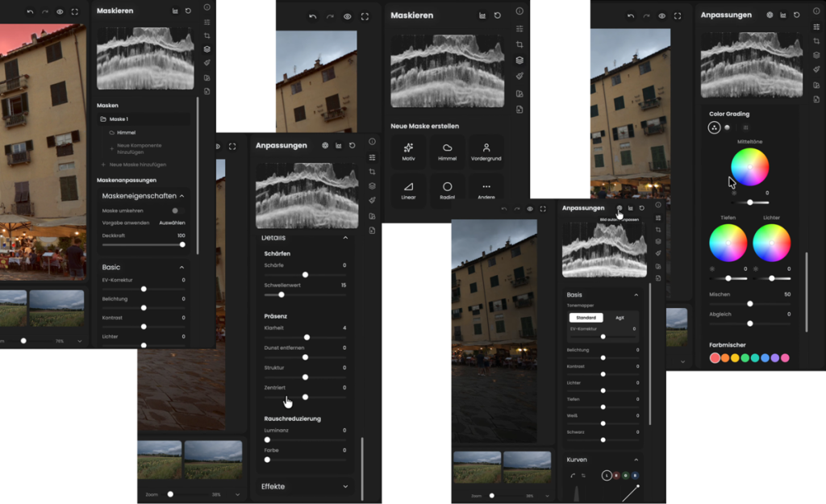The width and height of the screenshot is (826, 504).
Task: Select the darker right field thumbnail in Details window
Action: (213, 460)
